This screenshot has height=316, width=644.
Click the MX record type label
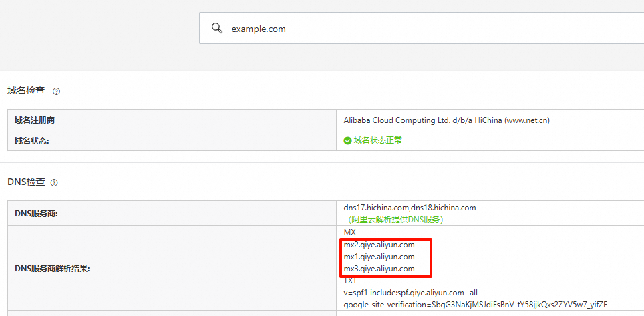point(350,232)
